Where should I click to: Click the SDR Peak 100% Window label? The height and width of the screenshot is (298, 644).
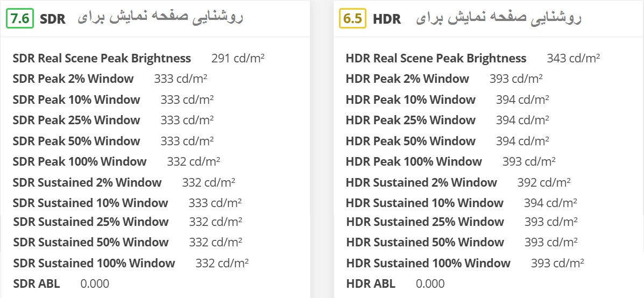[x=79, y=161]
